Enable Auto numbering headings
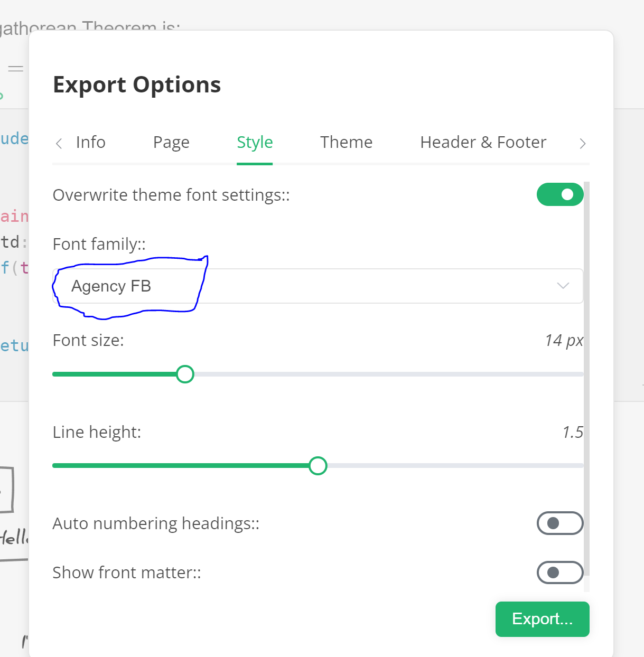This screenshot has height=657, width=644. point(560,523)
